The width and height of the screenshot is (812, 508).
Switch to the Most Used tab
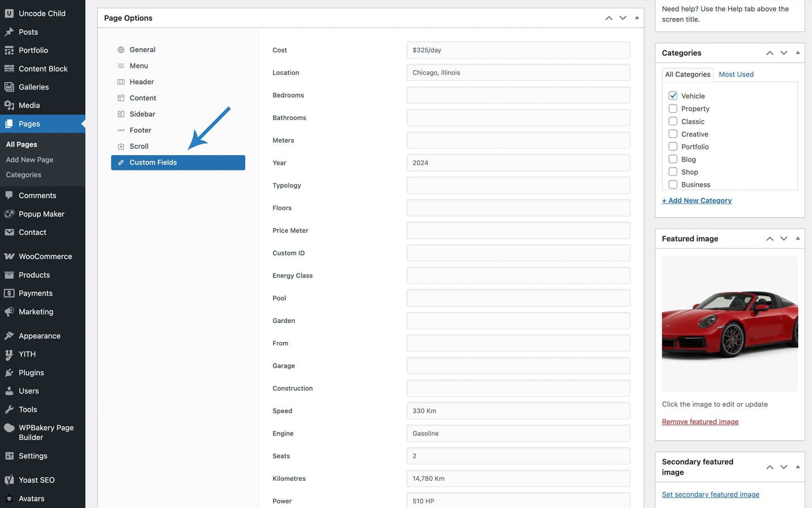point(736,75)
